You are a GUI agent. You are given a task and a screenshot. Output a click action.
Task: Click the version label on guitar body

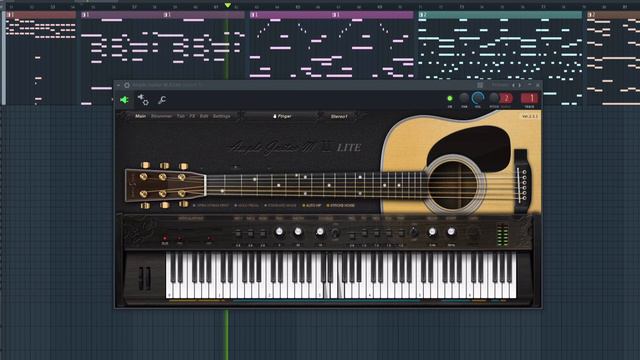(530, 116)
